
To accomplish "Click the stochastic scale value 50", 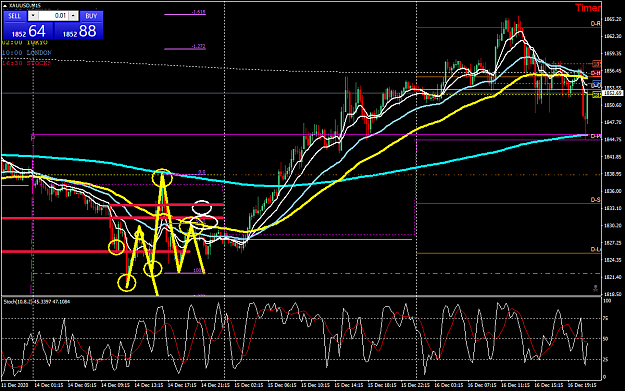I will [606, 339].
